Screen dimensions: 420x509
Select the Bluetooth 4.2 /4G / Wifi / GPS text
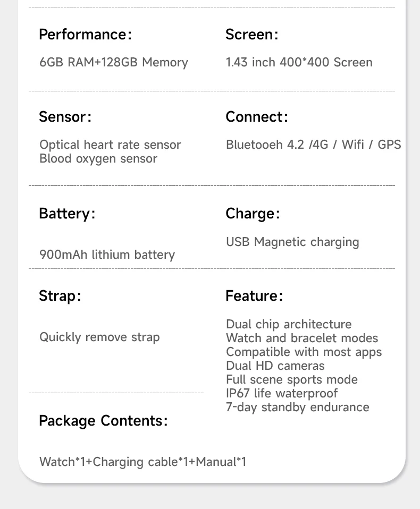point(313,145)
